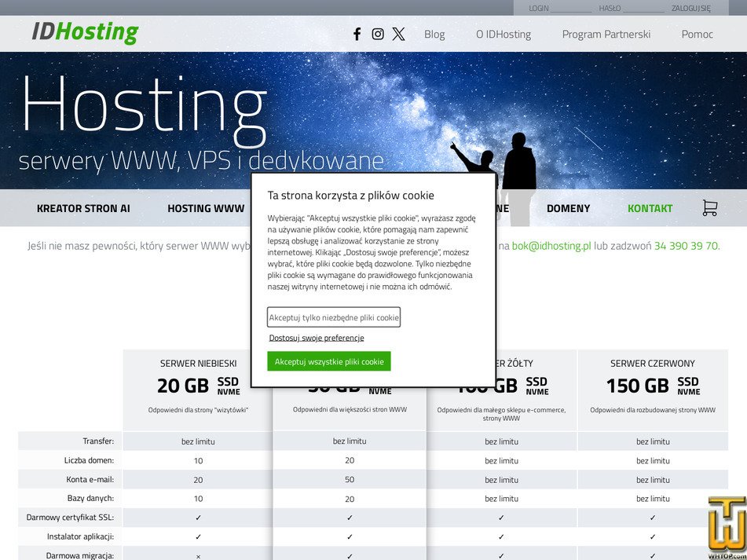Click the 150 GB storage value
747x560 pixels.
click(x=638, y=386)
